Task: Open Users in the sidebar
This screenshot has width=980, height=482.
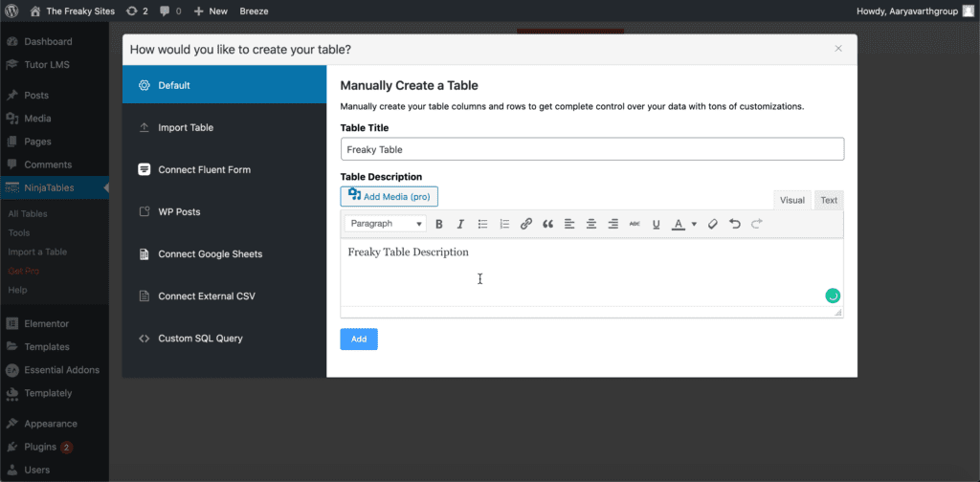Action: tap(55, 470)
